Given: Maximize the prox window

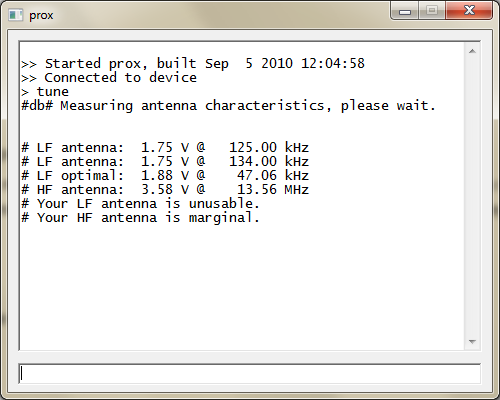Looking at the screenshot, I should tap(432, 11).
